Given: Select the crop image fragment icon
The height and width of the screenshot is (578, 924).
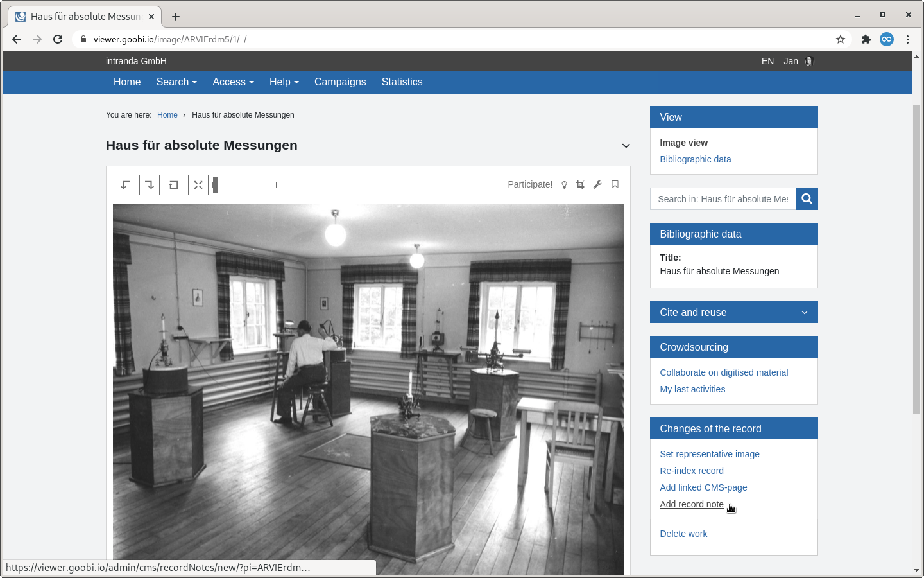Looking at the screenshot, I should pos(580,185).
